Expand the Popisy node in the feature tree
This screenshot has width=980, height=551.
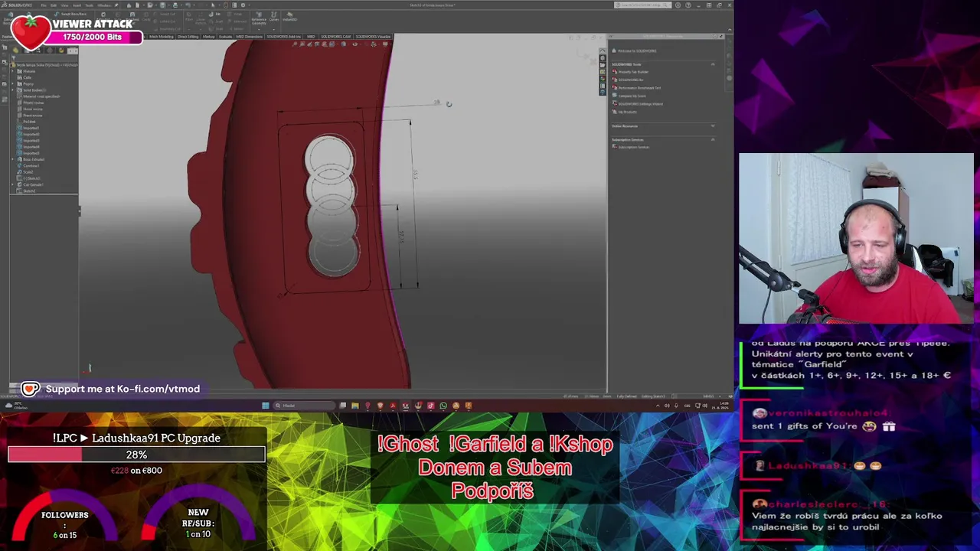[x=13, y=84]
